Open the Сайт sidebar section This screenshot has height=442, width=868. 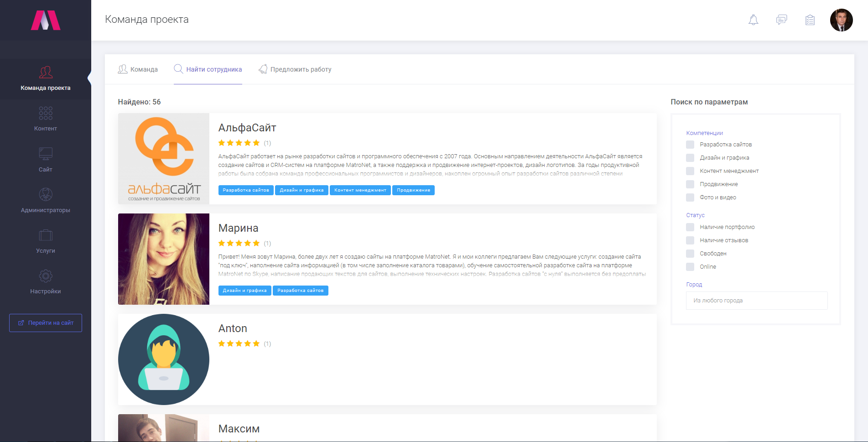[x=46, y=160]
